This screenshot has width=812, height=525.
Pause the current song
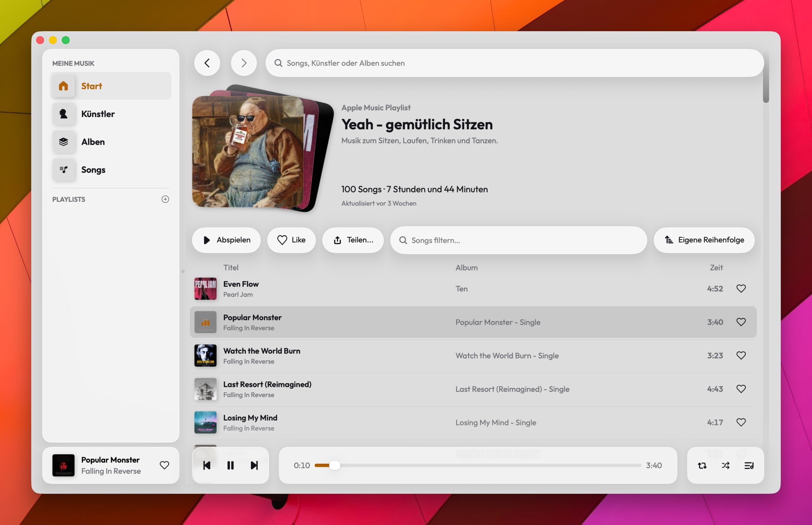[x=230, y=465]
